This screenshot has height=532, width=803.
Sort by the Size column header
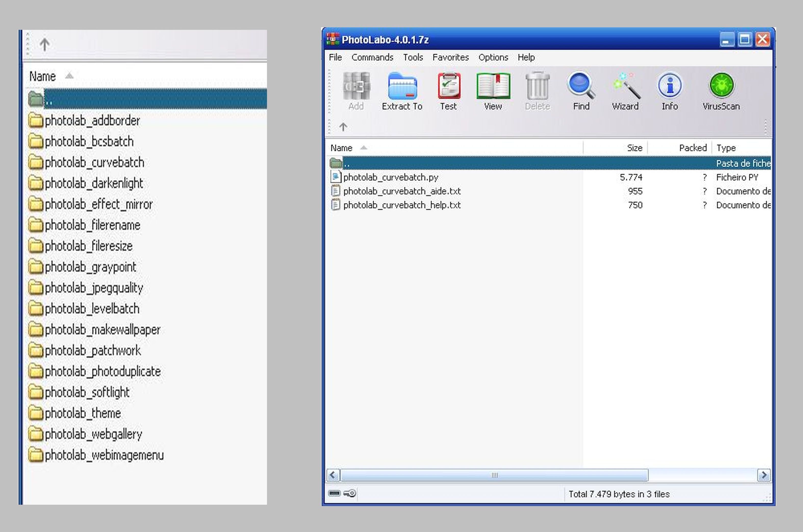pyautogui.click(x=634, y=148)
